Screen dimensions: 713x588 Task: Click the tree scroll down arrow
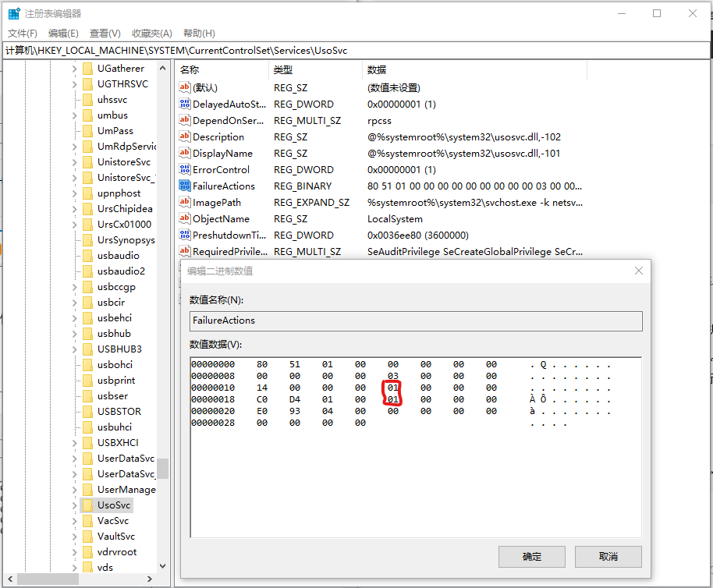[162, 566]
